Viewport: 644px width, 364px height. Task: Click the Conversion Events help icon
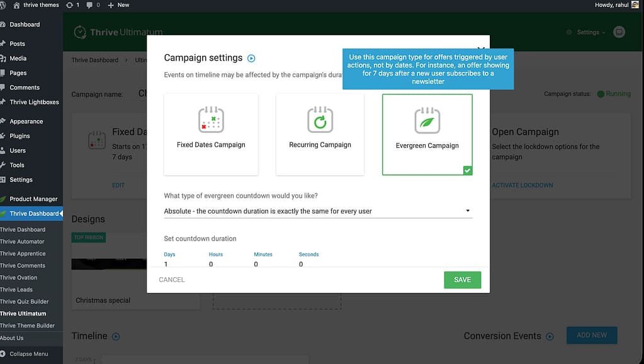click(x=550, y=336)
